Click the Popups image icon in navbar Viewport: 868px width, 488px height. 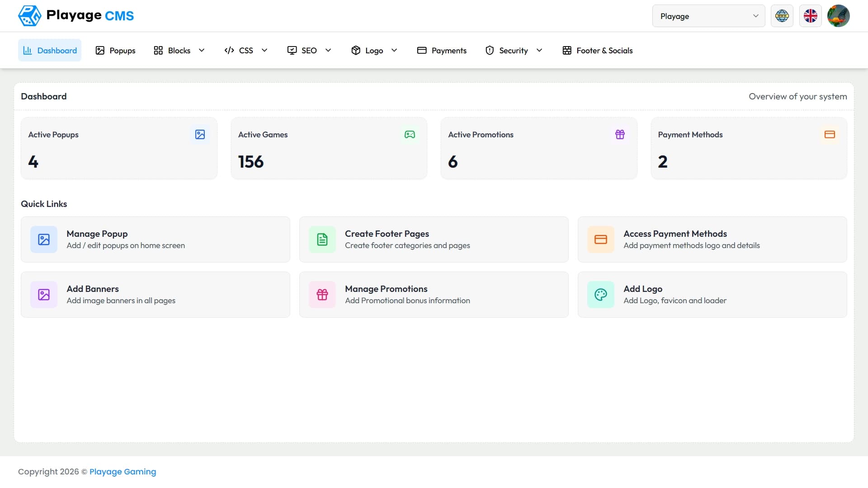100,50
